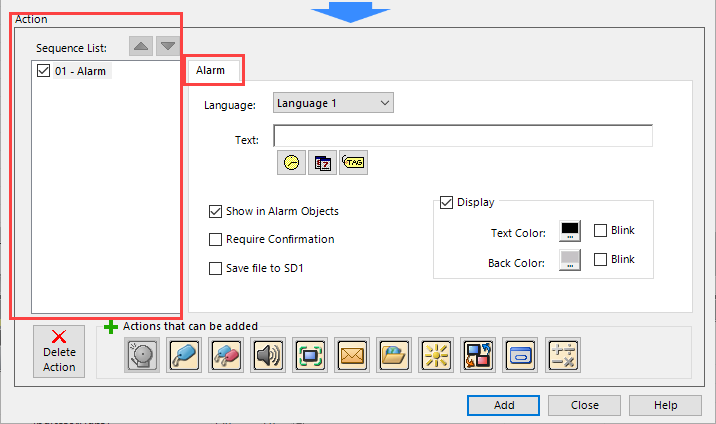Move sequence item up
716x424 pixels.
(x=141, y=46)
